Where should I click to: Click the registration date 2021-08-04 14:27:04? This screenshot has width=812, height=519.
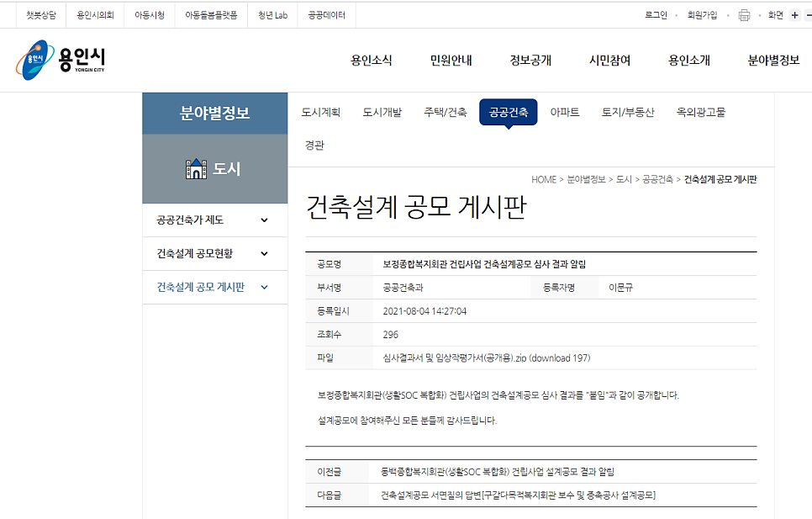[424, 311]
